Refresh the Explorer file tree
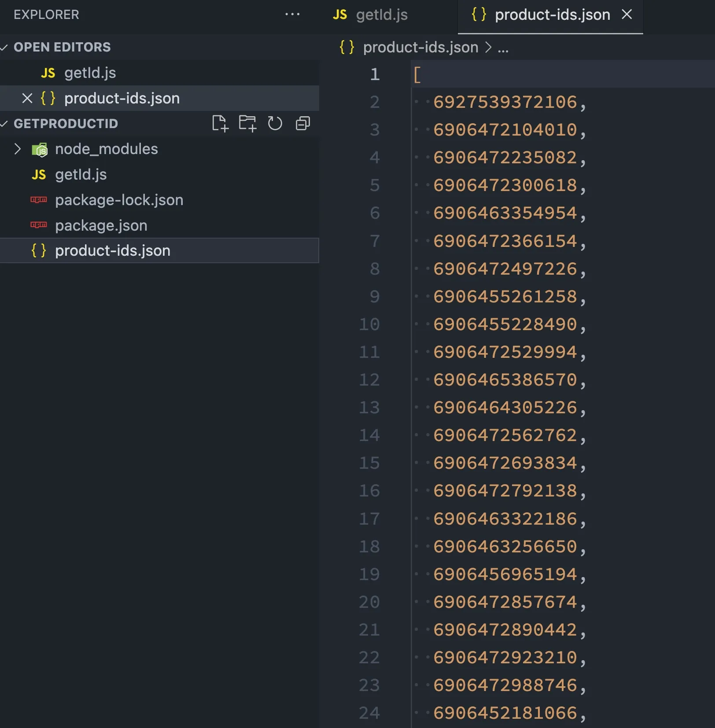The height and width of the screenshot is (728, 715). [275, 124]
